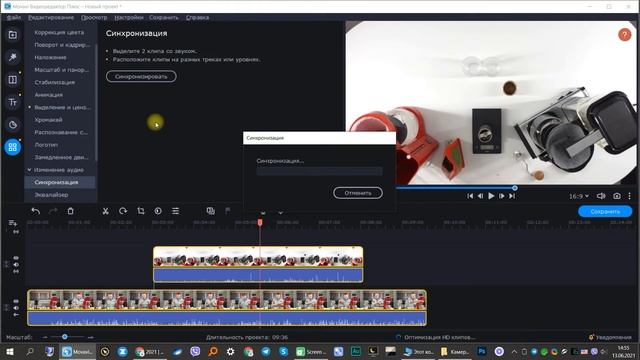Viewport: 640px width, 360px height.
Task: Open the Filters magic wand tab
Action: (13, 57)
